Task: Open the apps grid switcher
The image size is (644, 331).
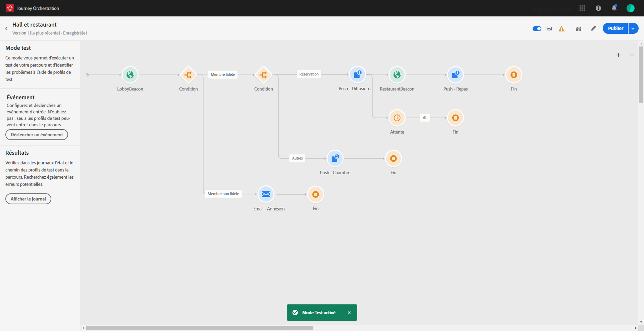Action: point(582,8)
